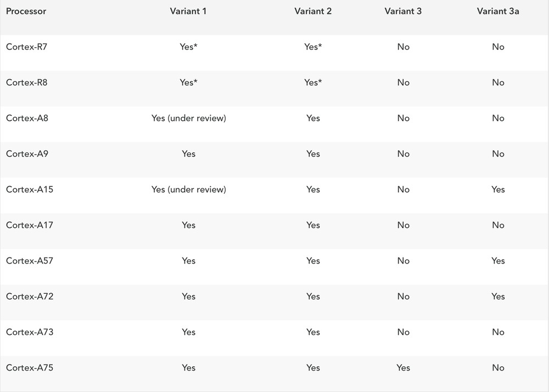Select the Cortex-R8 row label
The width and height of the screenshot is (549, 392).
[x=26, y=82]
